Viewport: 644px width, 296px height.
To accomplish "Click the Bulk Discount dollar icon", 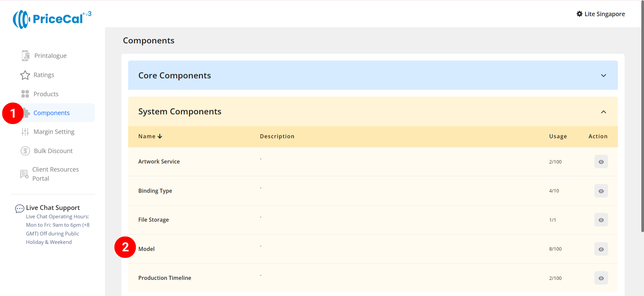I will click(25, 151).
